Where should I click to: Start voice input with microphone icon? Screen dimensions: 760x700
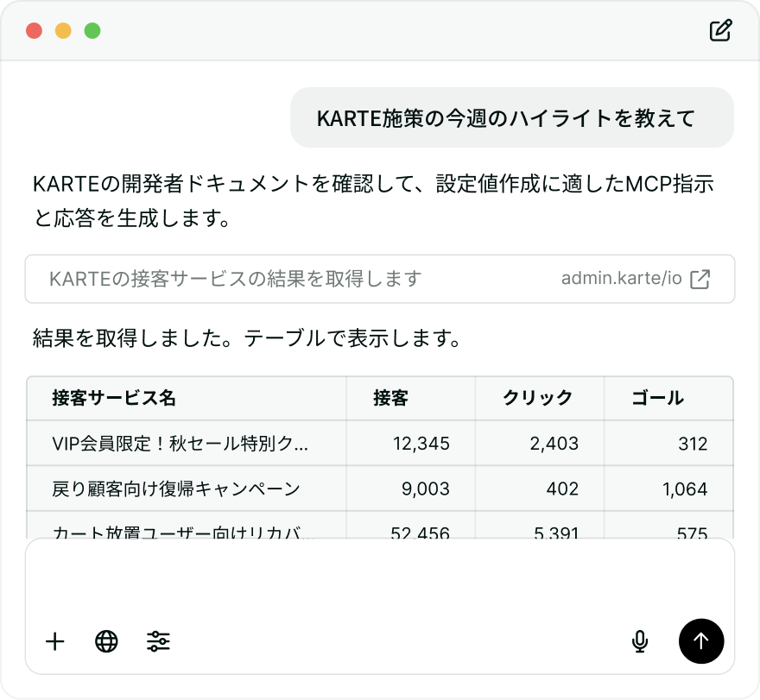(x=640, y=641)
